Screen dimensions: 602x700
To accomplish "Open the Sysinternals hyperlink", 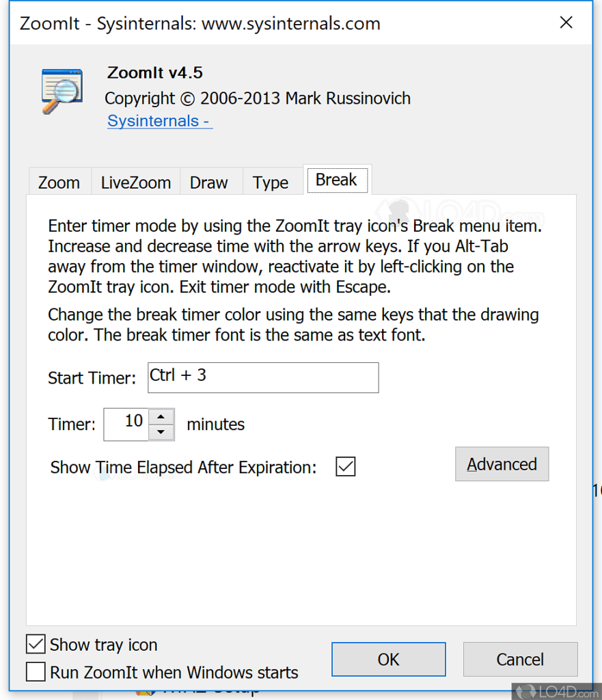I will click(160, 121).
